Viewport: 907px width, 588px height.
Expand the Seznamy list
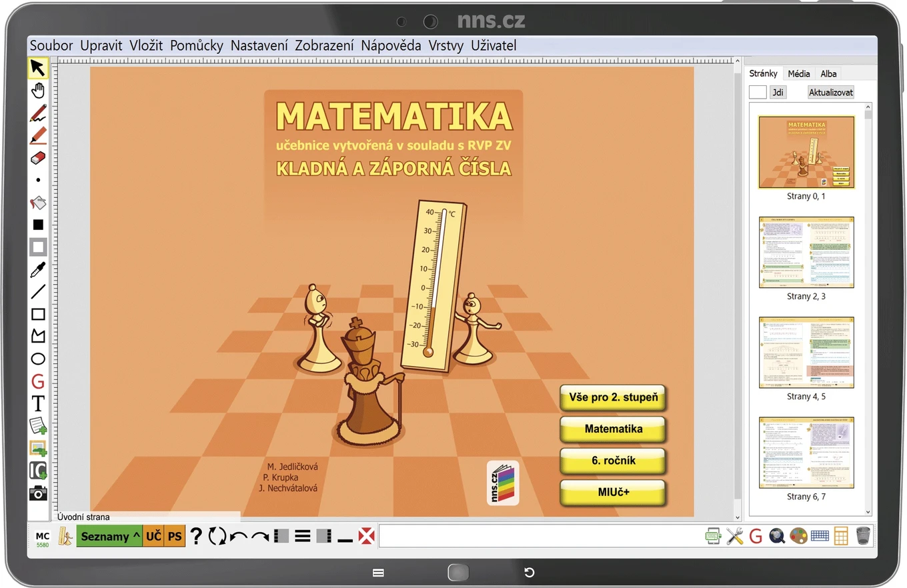(110, 536)
